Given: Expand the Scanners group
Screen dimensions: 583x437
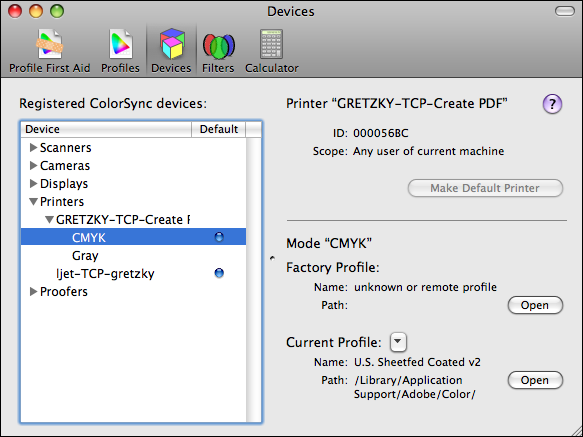Looking at the screenshot, I should tap(33, 148).
